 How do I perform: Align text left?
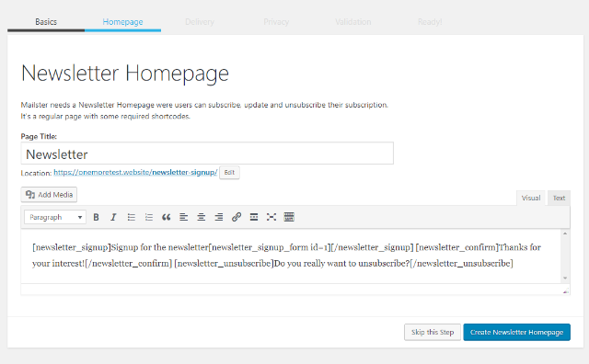[184, 217]
